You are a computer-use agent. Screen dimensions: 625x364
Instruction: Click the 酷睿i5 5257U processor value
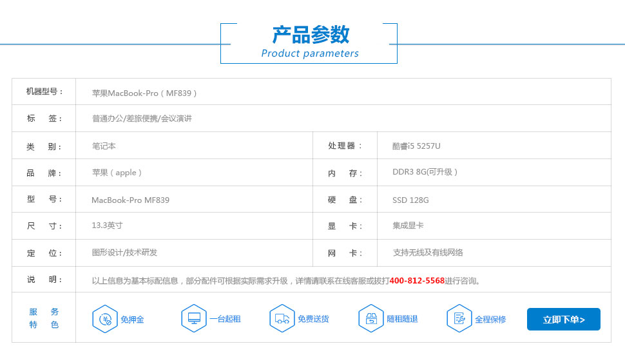[x=416, y=146]
